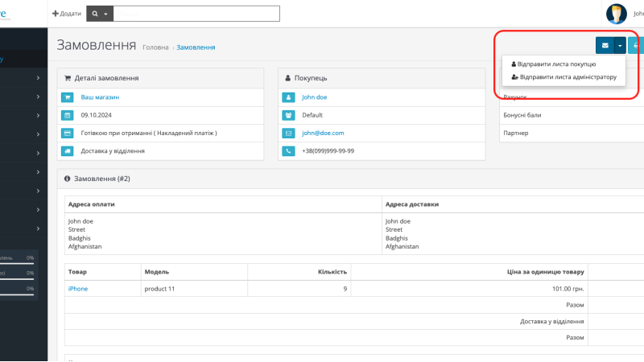Screen dimensions: 644x362
Task: Click the '101.00 грн.' unit price
Action: (568, 289)
